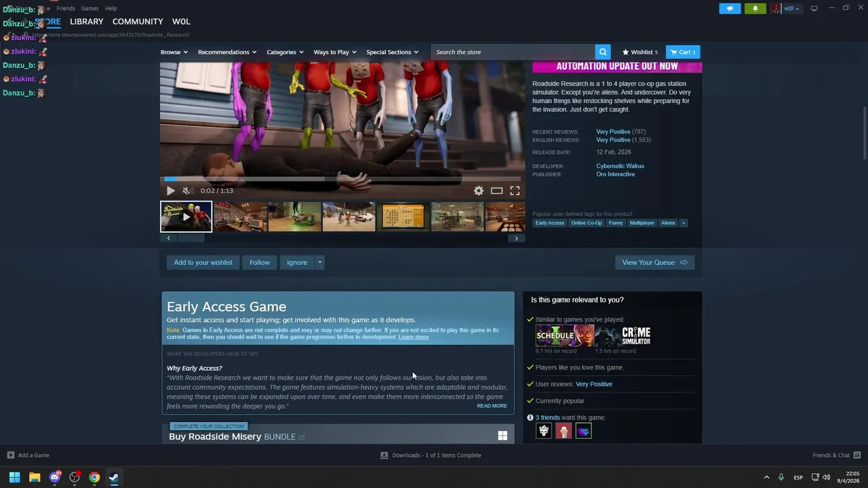Click View Your Queue
The height and width of the screenshot is (488, 868).
point(654,262)
